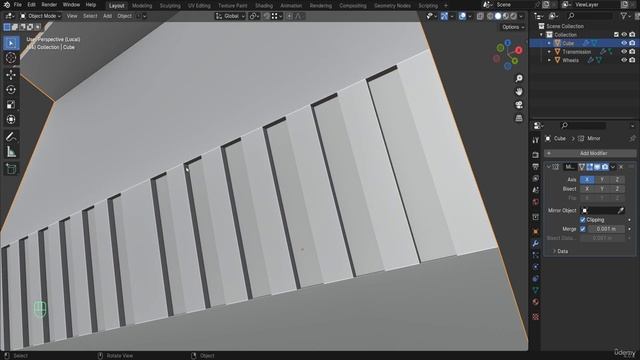Open the Output properties tab

click(x=536, y=167)
